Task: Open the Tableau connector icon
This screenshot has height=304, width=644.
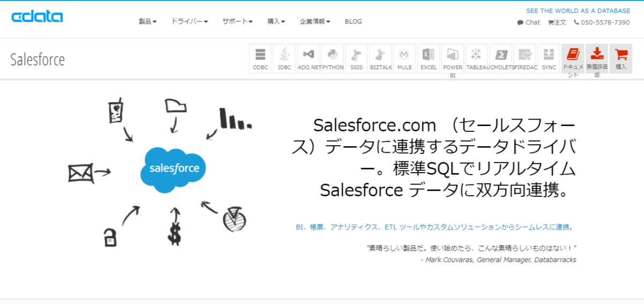Action: 477,58
